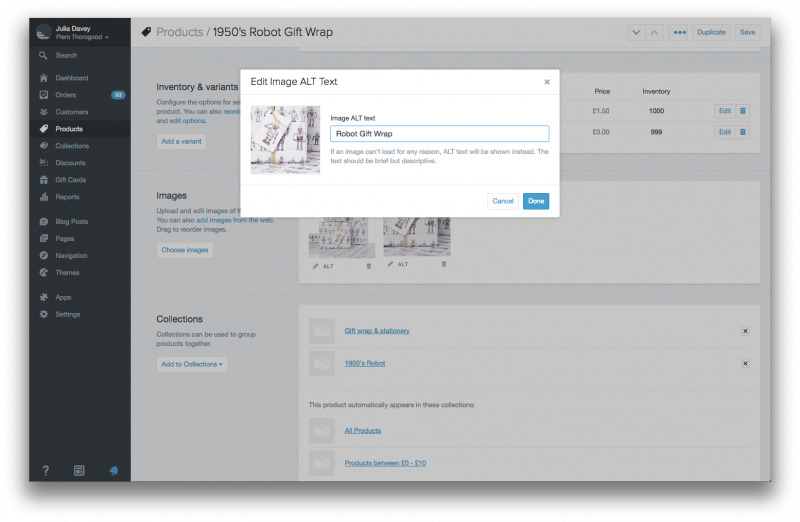Screen dimensions: 800x522
Task: Expand the Add to Collections dropdown
Action: pyautogui.click(x=192, y=364)
